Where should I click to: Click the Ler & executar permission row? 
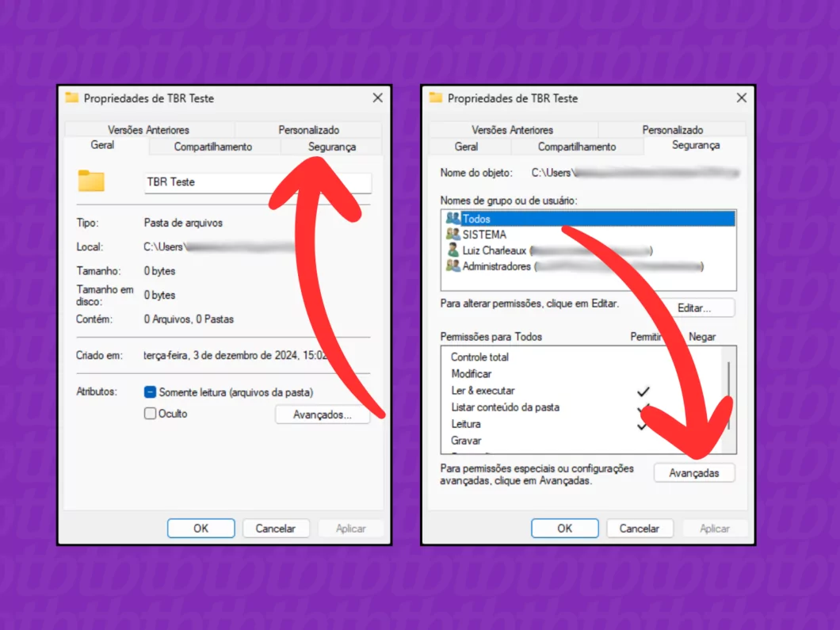pyautogui.click(x=581, y=391)
